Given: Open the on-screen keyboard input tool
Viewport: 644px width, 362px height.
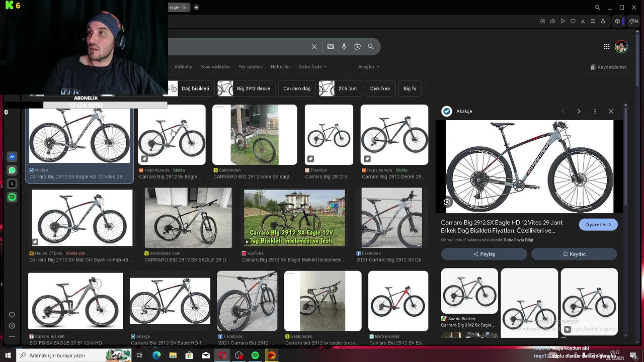Looking at the screenshot, I should 331,46.
